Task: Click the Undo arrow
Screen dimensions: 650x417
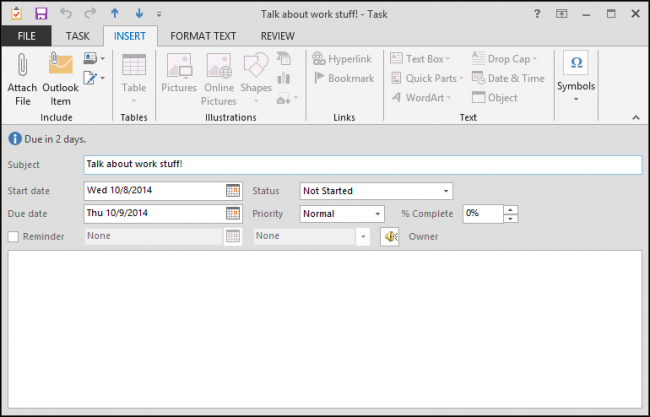Action: (65, 13)
